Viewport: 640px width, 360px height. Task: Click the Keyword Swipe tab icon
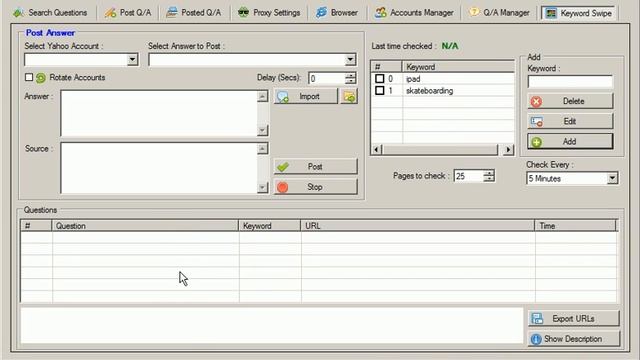click(551, 13)
